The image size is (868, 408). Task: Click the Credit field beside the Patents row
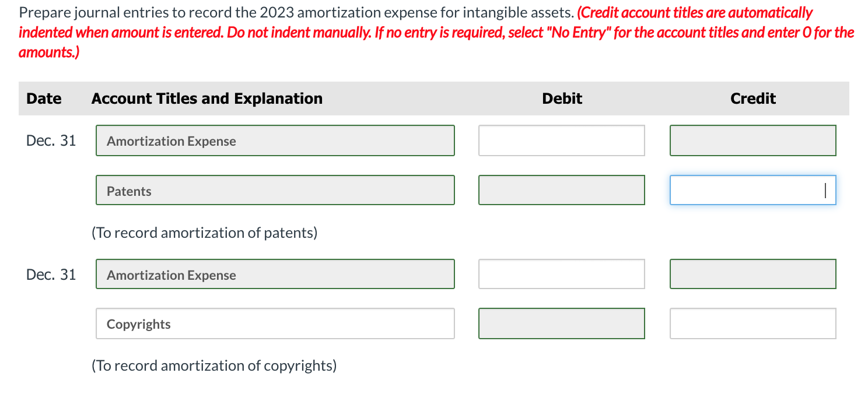[752, 190]
